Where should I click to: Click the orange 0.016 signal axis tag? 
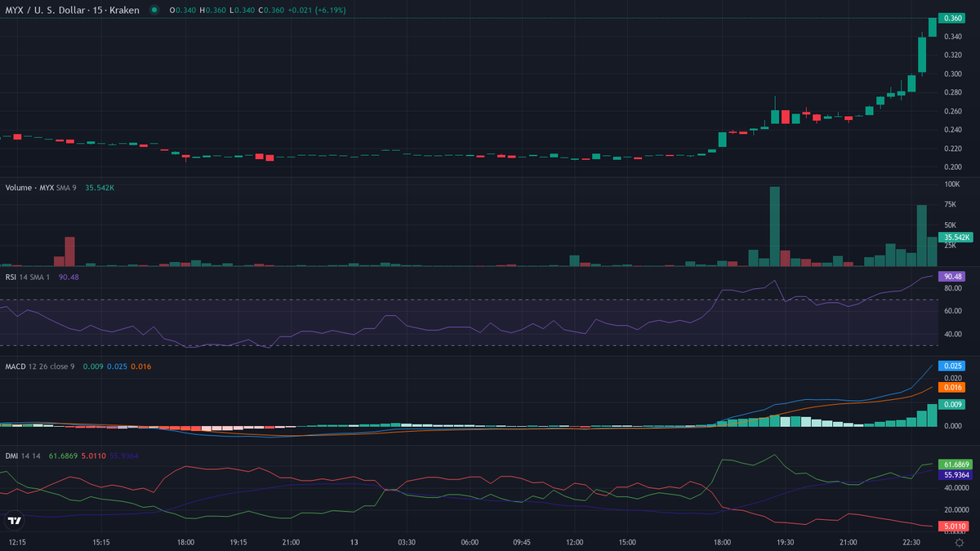tap(952, 388)
